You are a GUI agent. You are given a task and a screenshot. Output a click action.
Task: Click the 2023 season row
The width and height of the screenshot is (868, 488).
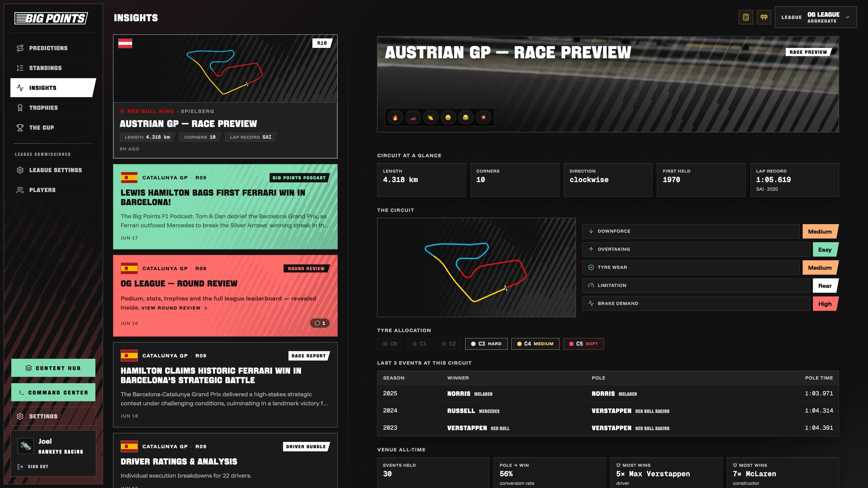click(x=608, y=428)
